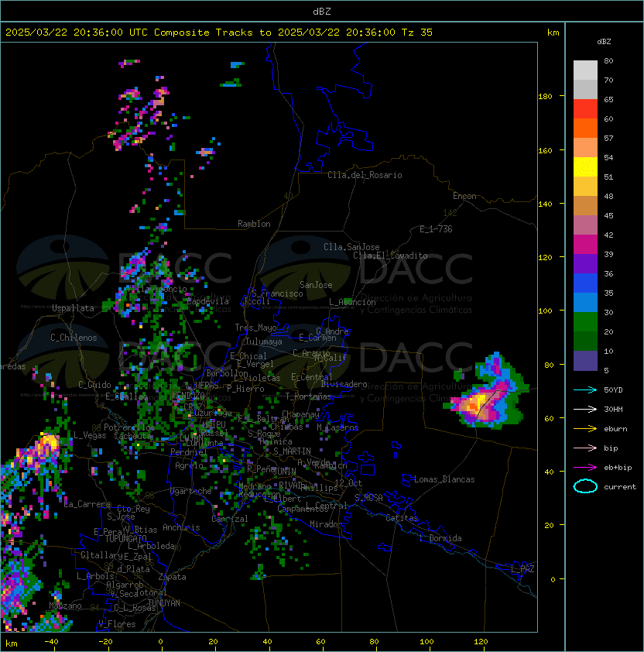Image resolution: width=644 pixels, height=652 pixels.
Task: Click the 'L_Asuncion' place label
Action: pos(352,302)
